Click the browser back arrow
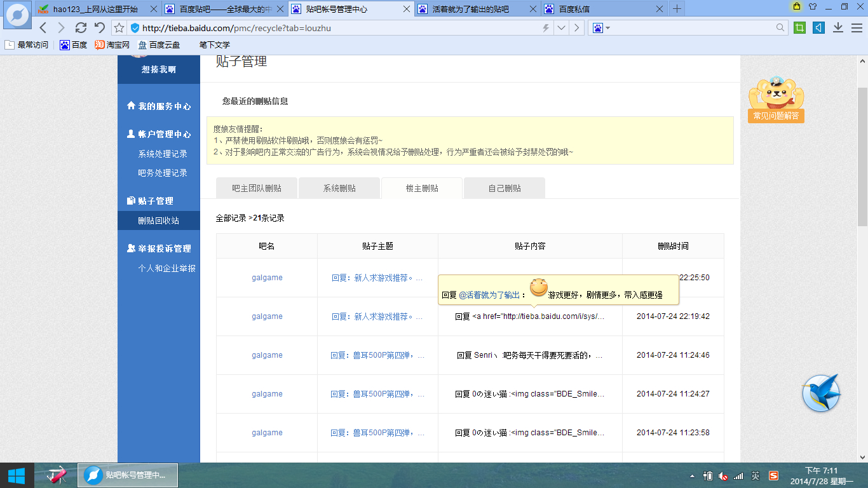 [43, 28]
